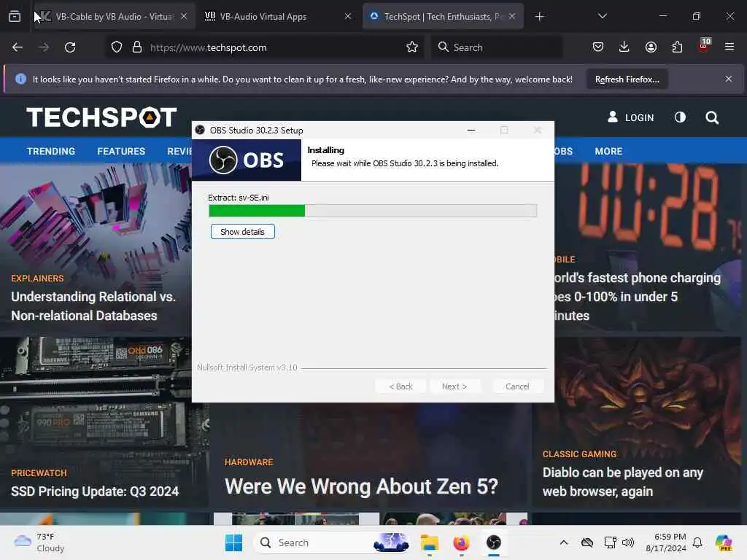
Task: Click the CLASSIC GAMING category label
Action: 579,454
